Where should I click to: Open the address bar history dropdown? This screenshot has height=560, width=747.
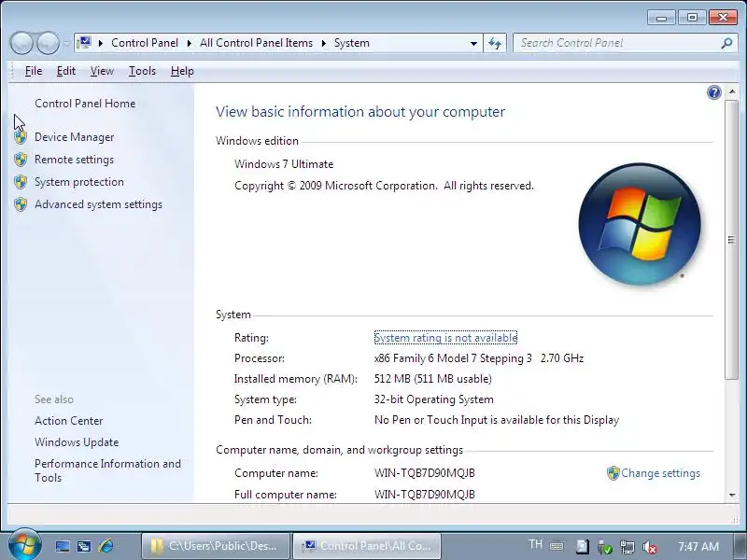coord(473,43)
